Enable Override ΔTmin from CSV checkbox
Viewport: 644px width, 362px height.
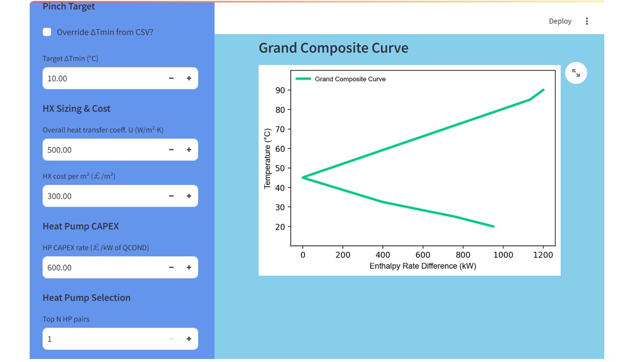(47, 32)
